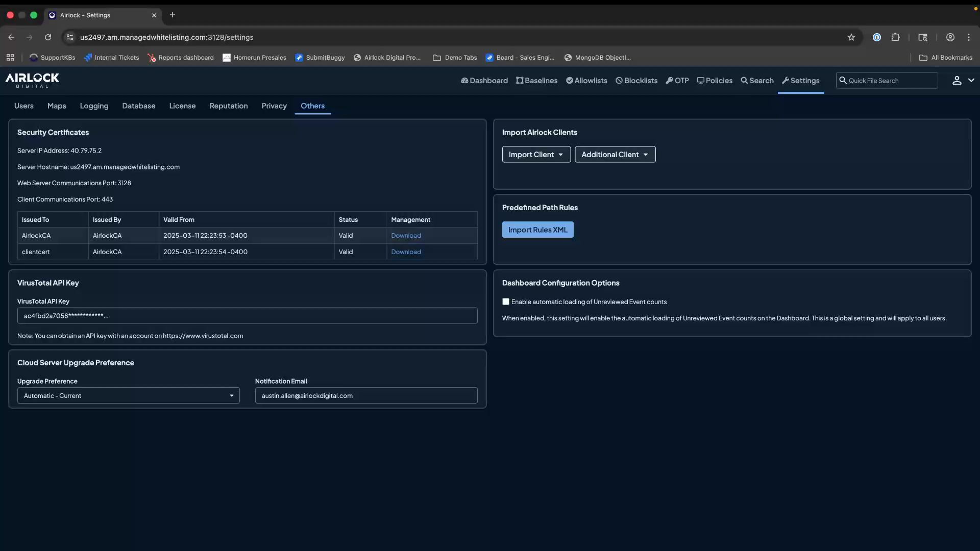
Task: Download the clientcert certificate
Action: coord(406,252)
